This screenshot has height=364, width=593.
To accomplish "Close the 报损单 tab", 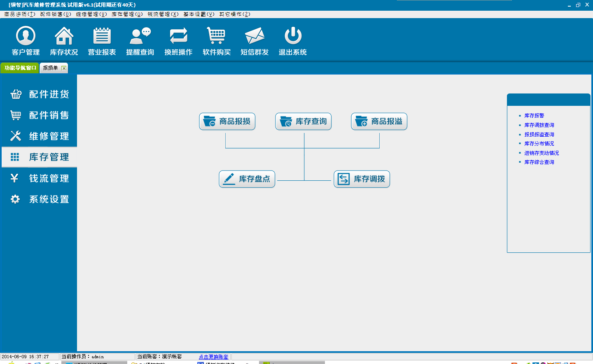I will pos(64,68).
